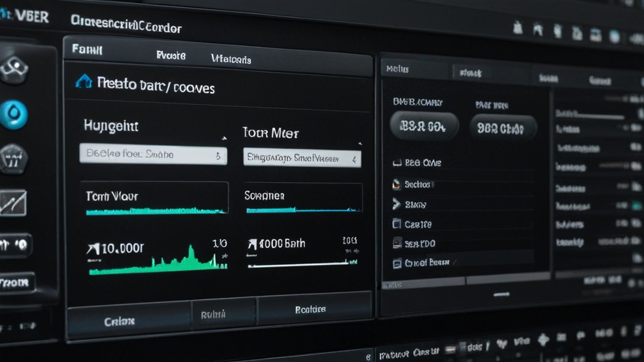Viewport: 644px width, 362px height.
Task: Click the 1000 Bath progress line
Action: point(302,263)
